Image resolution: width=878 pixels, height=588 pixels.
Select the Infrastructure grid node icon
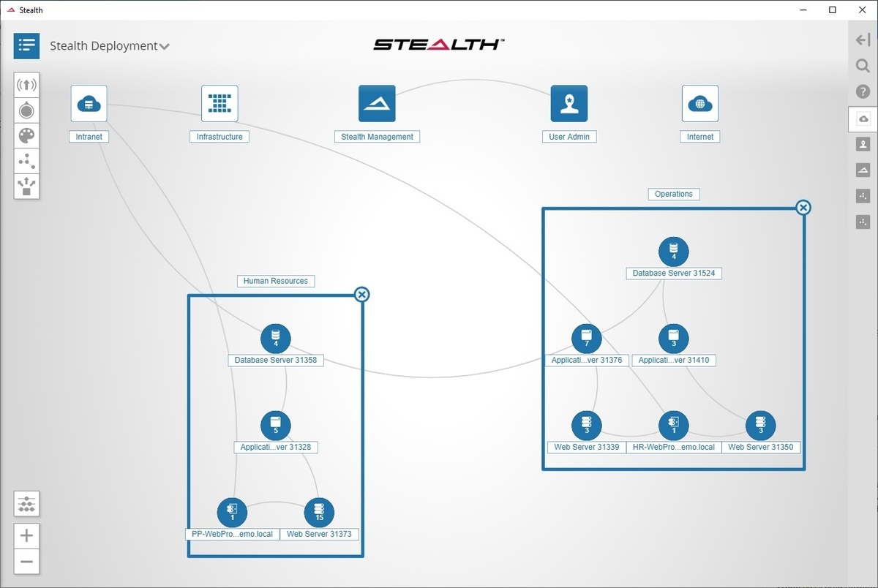click(x=219, y=103)
